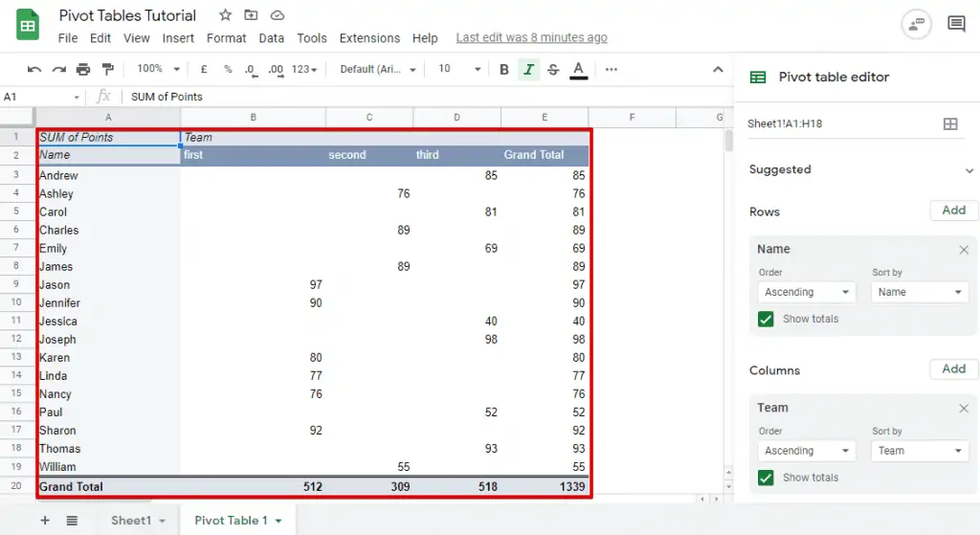Open more number formats dropdown
The width and height of the screenshot is (980, 535).
click(x=304, y=69)
